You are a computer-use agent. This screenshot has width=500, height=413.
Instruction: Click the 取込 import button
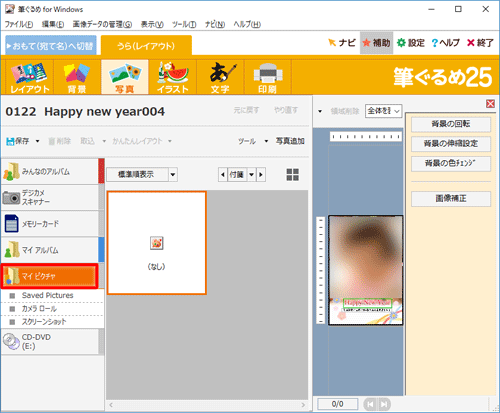(x=87, y=141)
